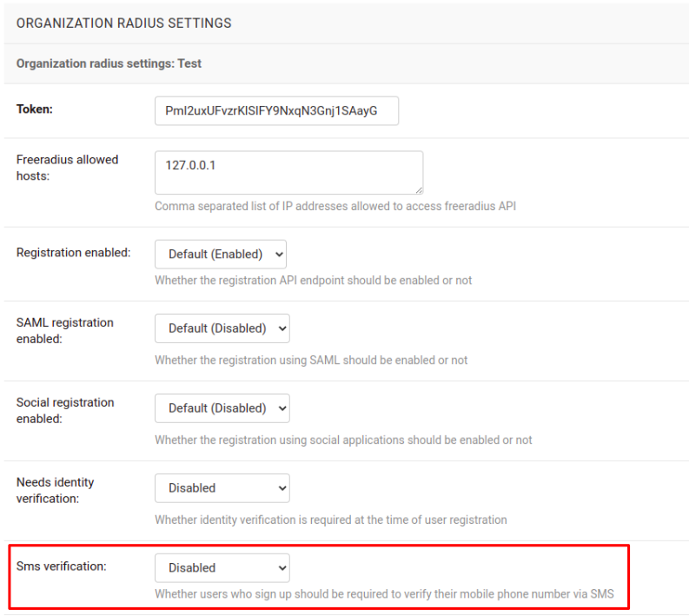This screenshot has width=689, height=616.
Task: Click the 'Needs identity verification:' label
Action: 55,490
